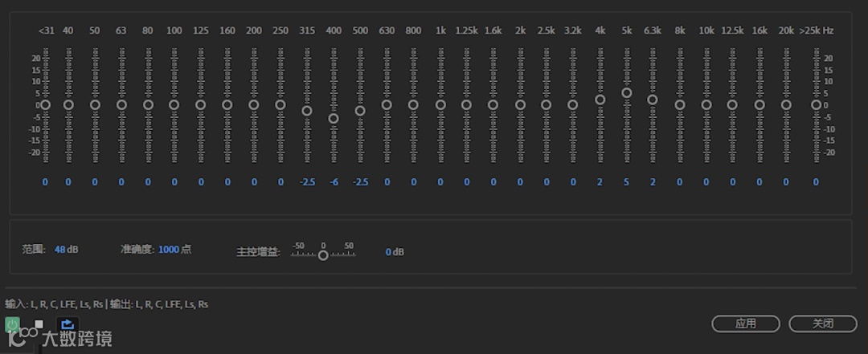The width and height of the screenshot is (868, 354).
Task: Click the 10k band slider knob
Action: click(706, 104)
